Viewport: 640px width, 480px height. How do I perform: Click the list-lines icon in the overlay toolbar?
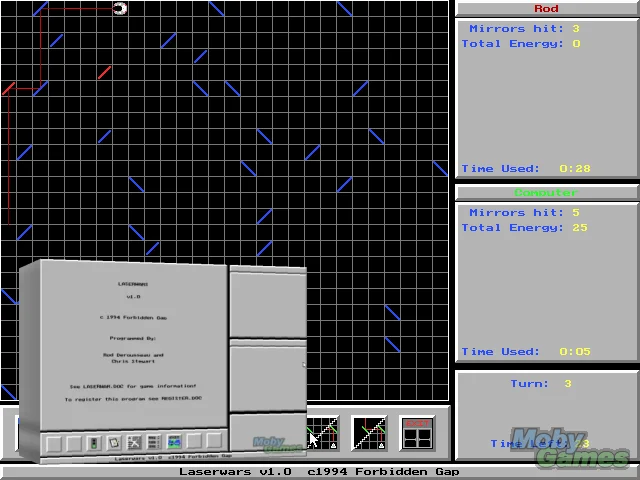(x=154, y=442)
